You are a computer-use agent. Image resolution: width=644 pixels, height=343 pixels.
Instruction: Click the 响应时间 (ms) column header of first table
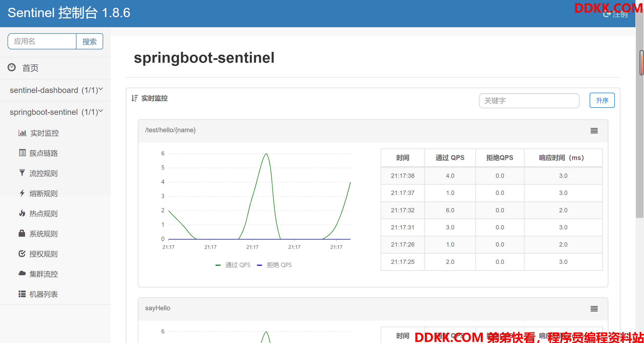pos(563,158)
